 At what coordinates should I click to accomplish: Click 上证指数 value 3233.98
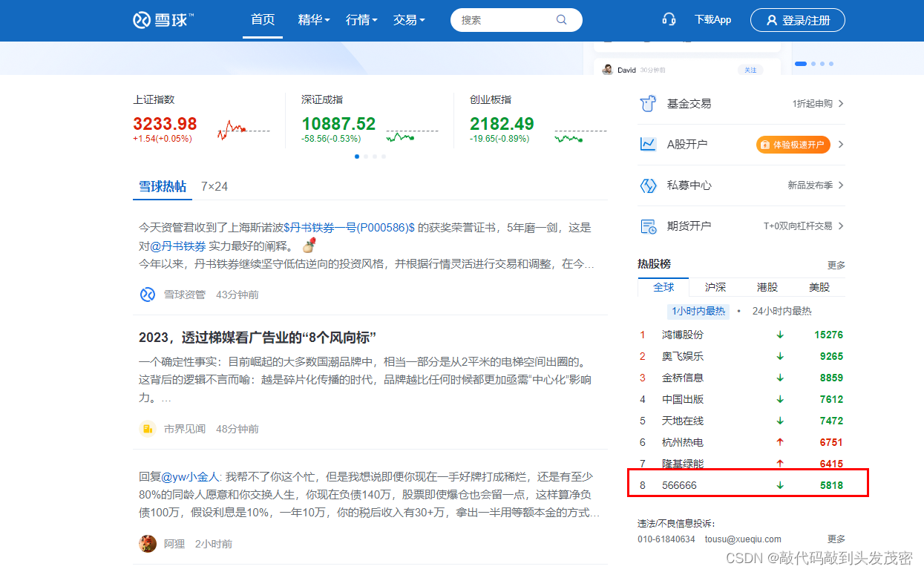point(165,124)
